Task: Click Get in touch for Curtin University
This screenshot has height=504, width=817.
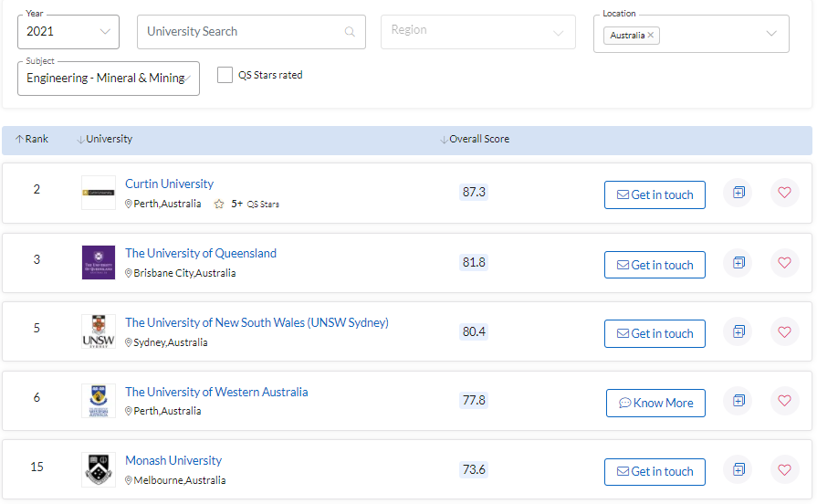Action: point(655,194)
